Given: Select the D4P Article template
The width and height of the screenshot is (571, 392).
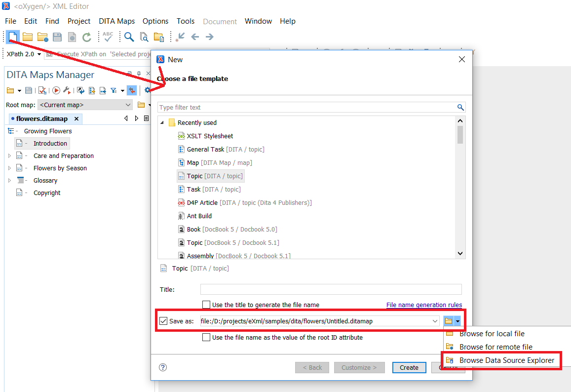Looking at the screenshot, I should [x=249, y=202].
